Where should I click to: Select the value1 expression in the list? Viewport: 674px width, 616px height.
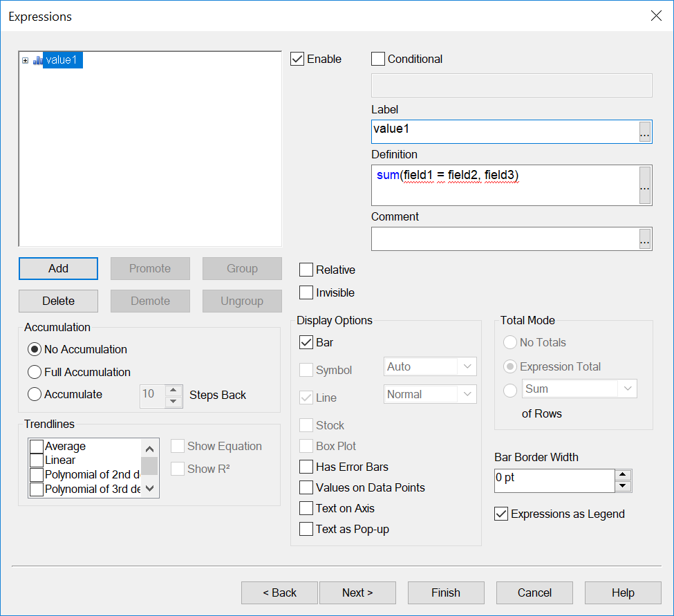(x=62, y=59)
